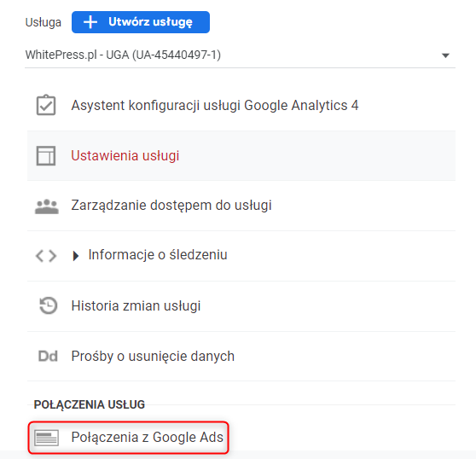The image size is (476, 459).
Task: Open the WhitePress.pl - UGA property dropdown
Action: [x=240, y=55]
